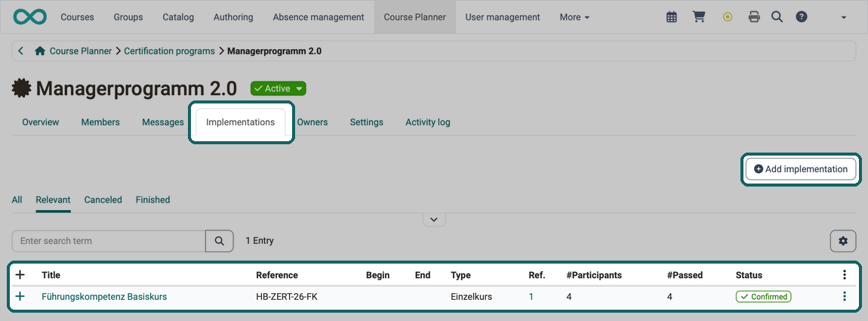This screenshot has height=321, width=868.
Task: Switch to the Overview tab
Action: (x=41, y=122)
